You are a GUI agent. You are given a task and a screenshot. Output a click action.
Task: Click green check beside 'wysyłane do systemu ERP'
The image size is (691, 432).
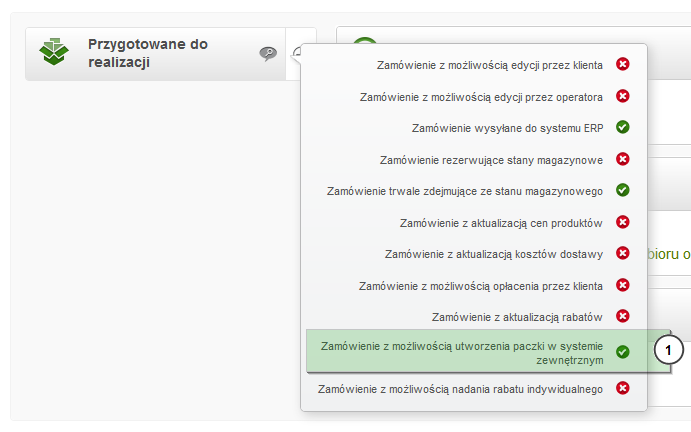tap(622, 127)
